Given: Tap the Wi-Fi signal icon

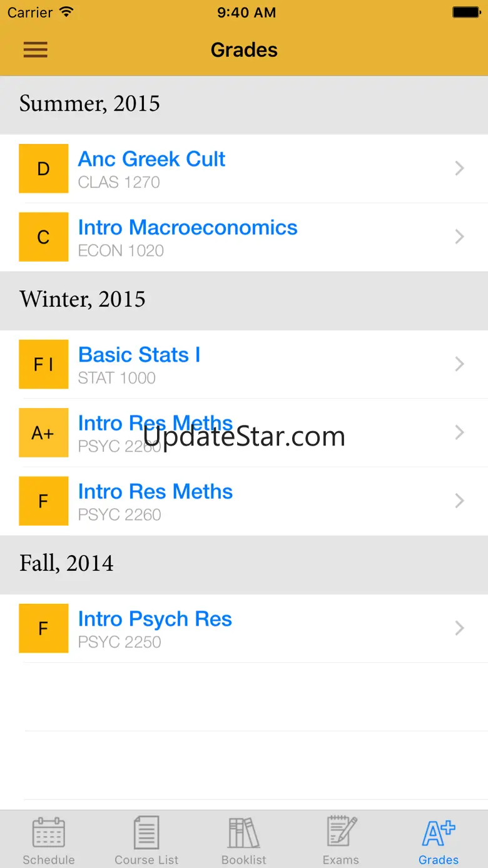Looking at the screenshot, I should coord(66,13).
